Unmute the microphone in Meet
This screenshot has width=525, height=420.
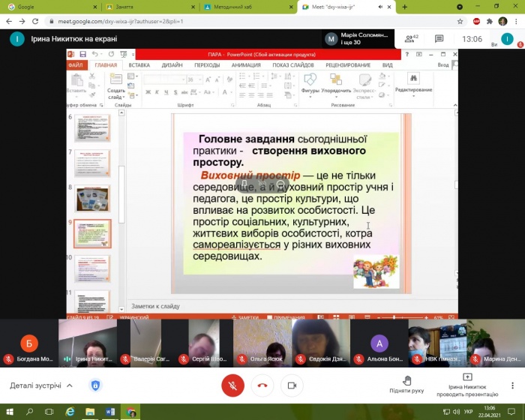233,385
